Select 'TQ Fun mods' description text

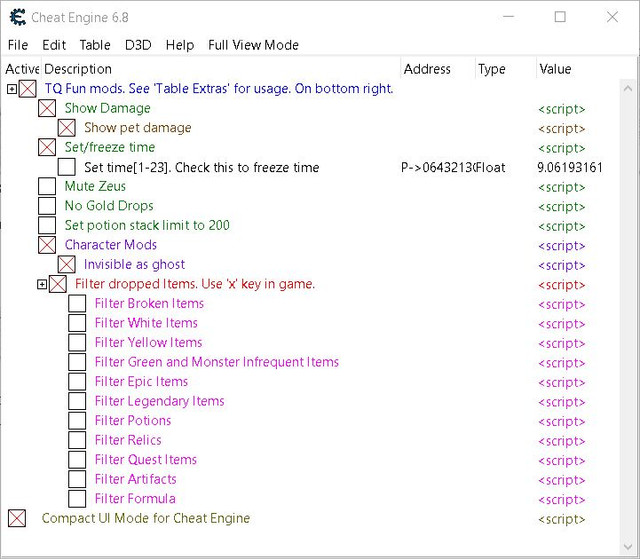click(219, 89)
